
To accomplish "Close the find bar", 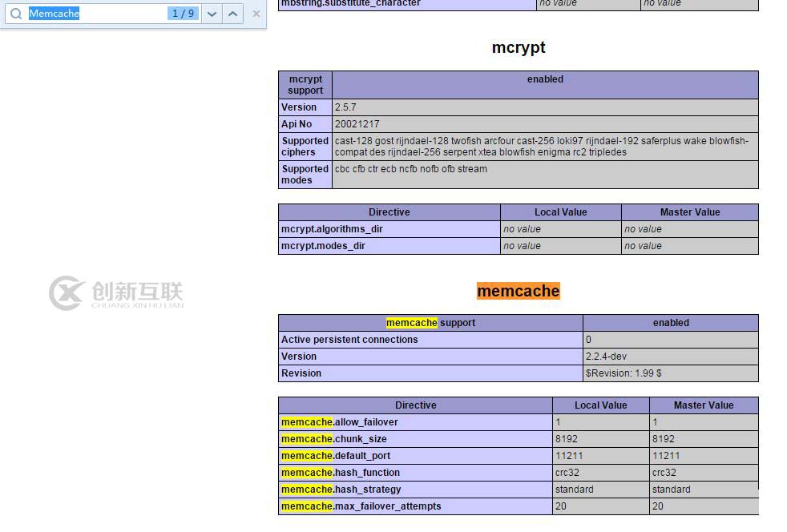I will (256, 14).
